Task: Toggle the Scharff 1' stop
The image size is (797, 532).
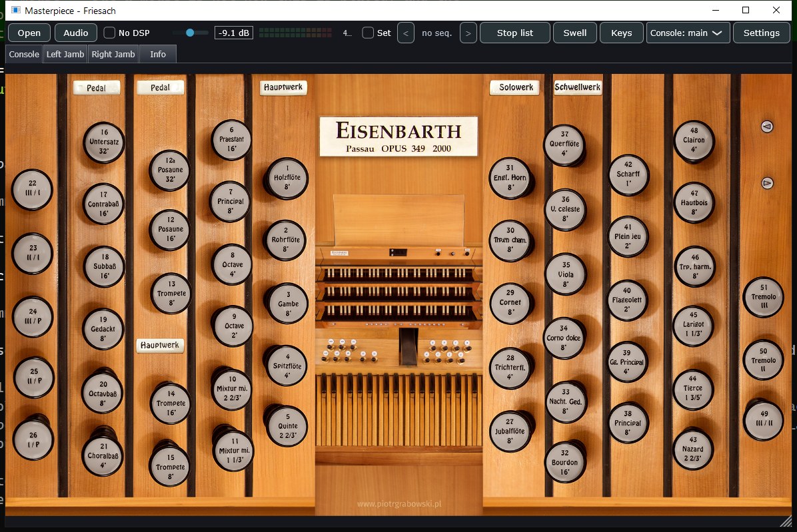Action: pyautogui.click(x=628, y=174)
